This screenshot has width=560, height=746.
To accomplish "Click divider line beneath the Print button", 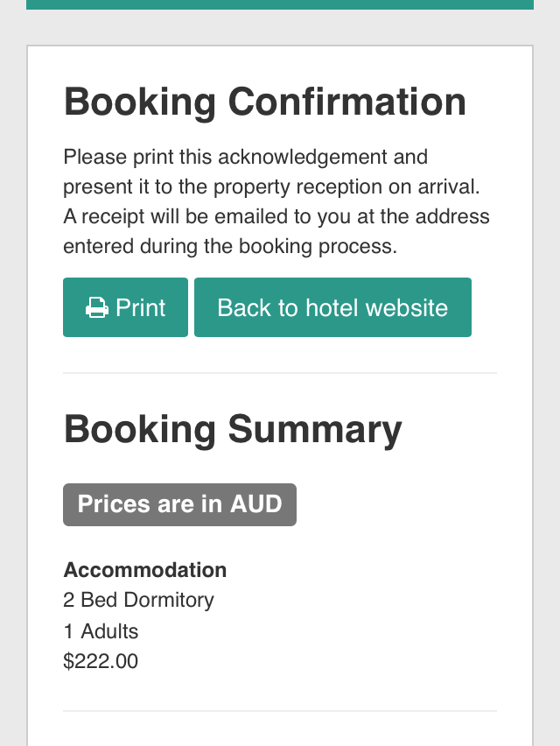I will (280, 373).
